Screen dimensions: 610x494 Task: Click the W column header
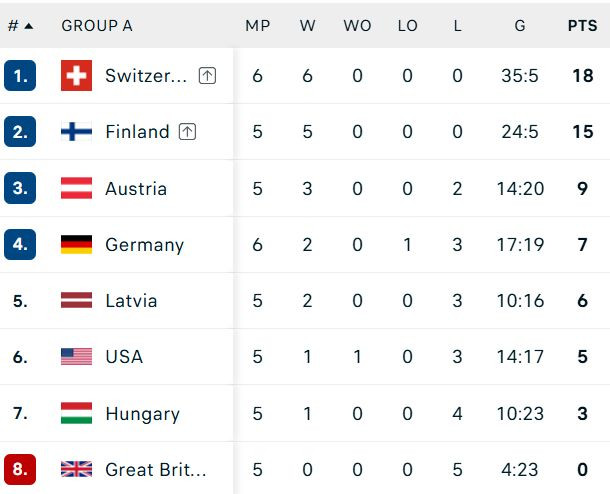(x=307, y=26)
